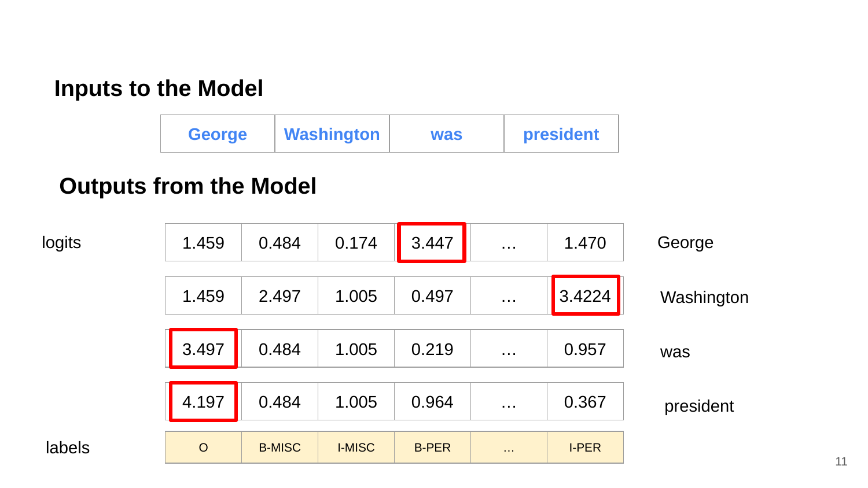Viewport: 868px width, 488px height.
Task: Click the O label cell
Action: [203, 448]
